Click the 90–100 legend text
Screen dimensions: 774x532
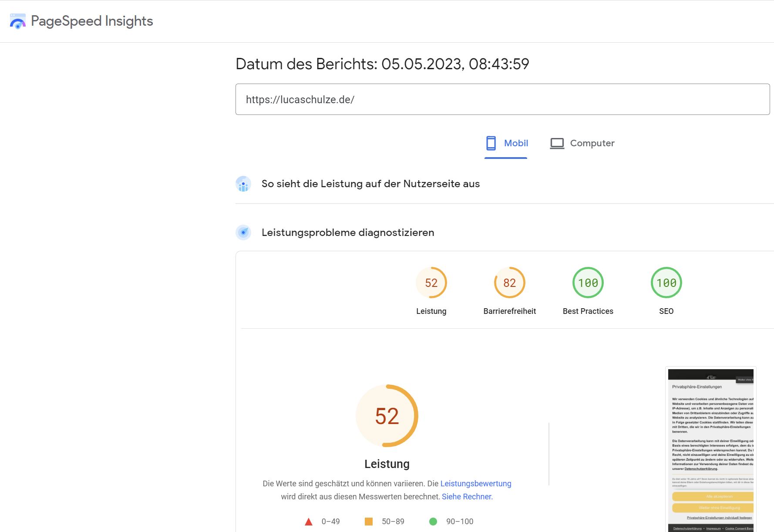(460, 522)
